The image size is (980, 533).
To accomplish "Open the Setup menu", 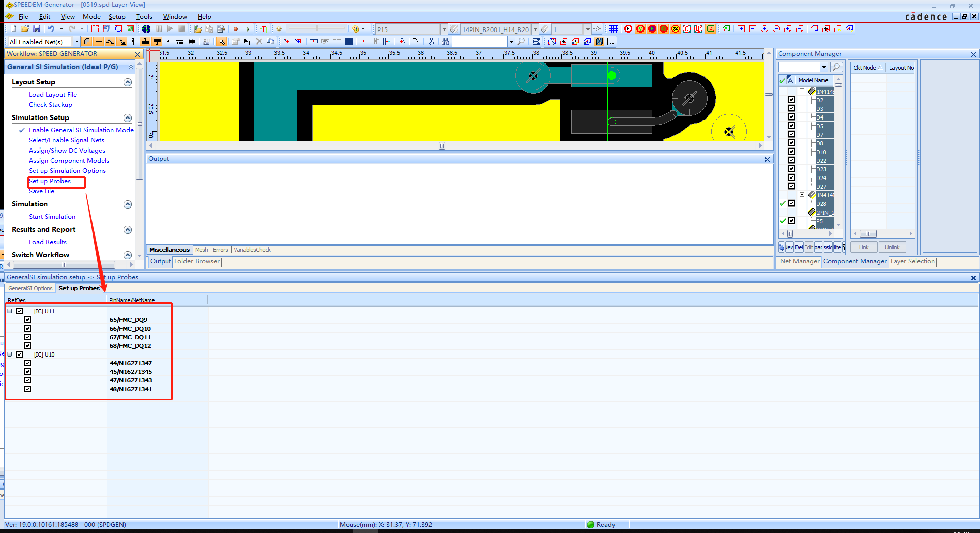I will pos(117,17).
